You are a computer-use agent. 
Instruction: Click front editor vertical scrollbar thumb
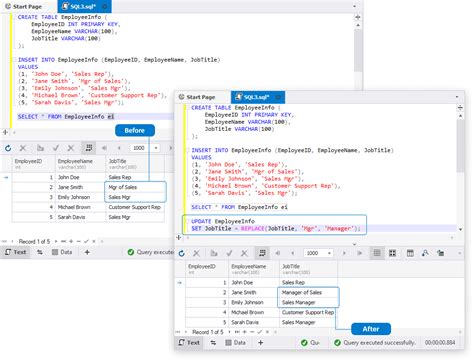coord(461,145)
